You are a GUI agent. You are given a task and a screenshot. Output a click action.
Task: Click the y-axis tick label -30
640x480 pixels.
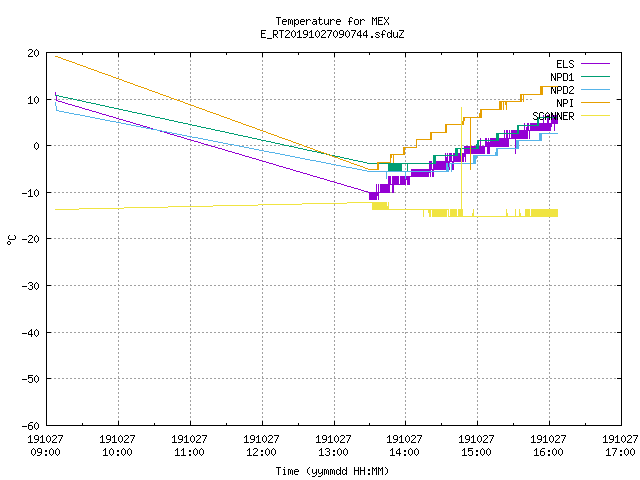click(x=31, y=286)
